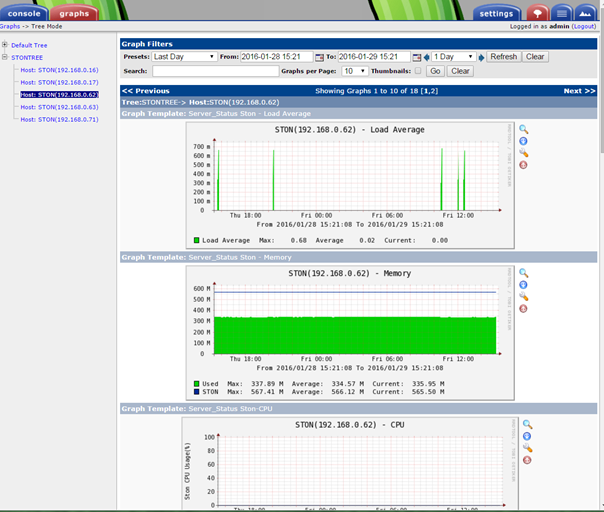Collapse the STONTREE node

[x=5, y=57]
